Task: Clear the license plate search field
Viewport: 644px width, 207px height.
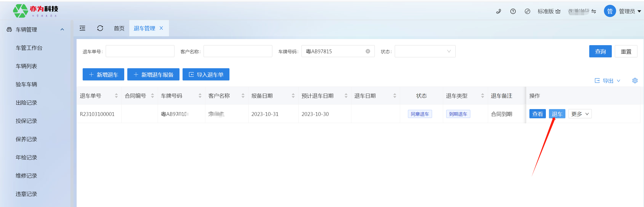Action: tap(368, 51)
